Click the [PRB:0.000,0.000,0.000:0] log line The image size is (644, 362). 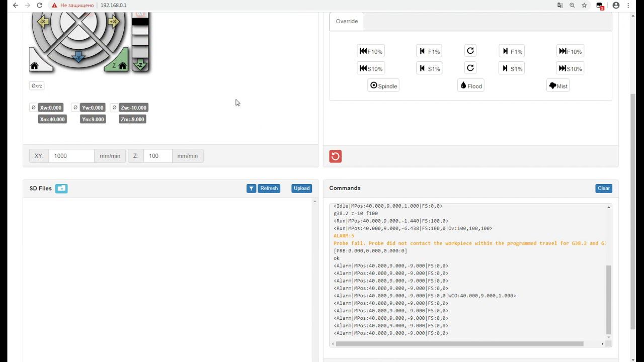370,251
